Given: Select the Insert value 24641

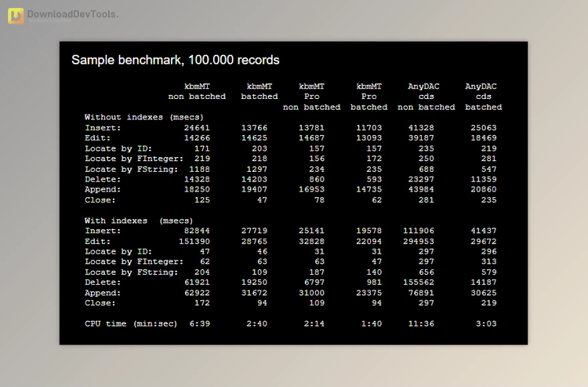Looking at the screenshot, I should [x=197, y=128].
